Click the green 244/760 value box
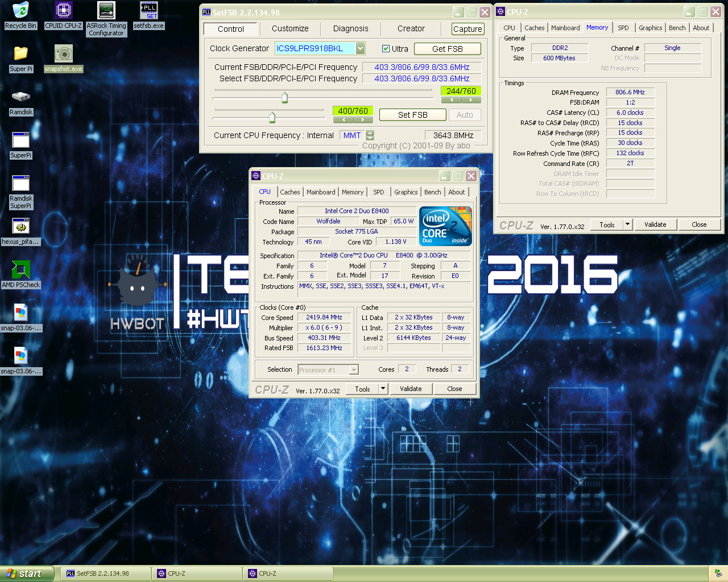 (461, 91)
